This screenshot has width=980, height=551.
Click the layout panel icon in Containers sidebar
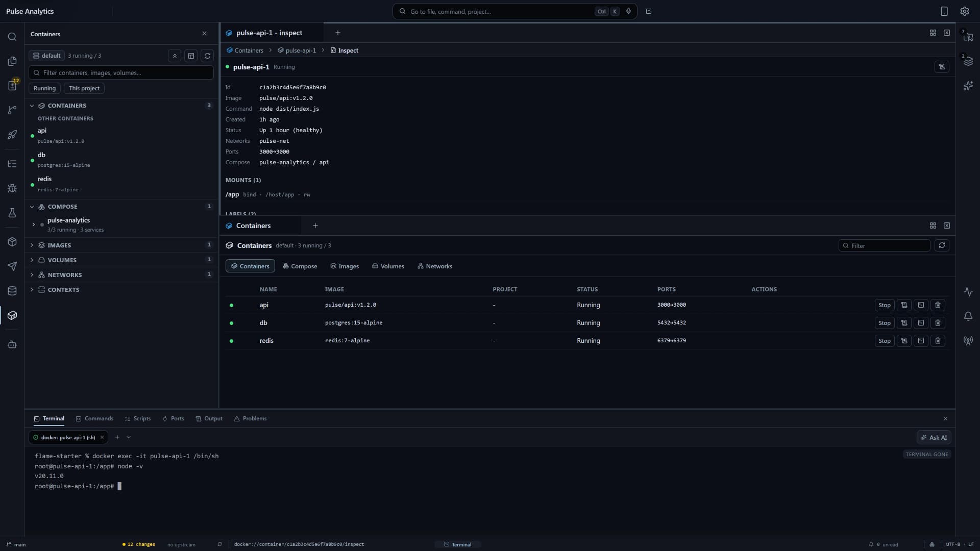(x=191, y=56)
